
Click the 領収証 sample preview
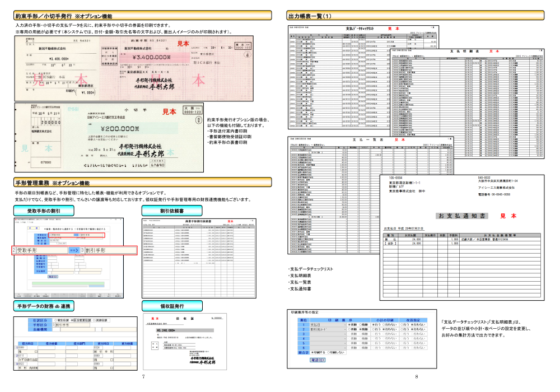click(185, 342)
